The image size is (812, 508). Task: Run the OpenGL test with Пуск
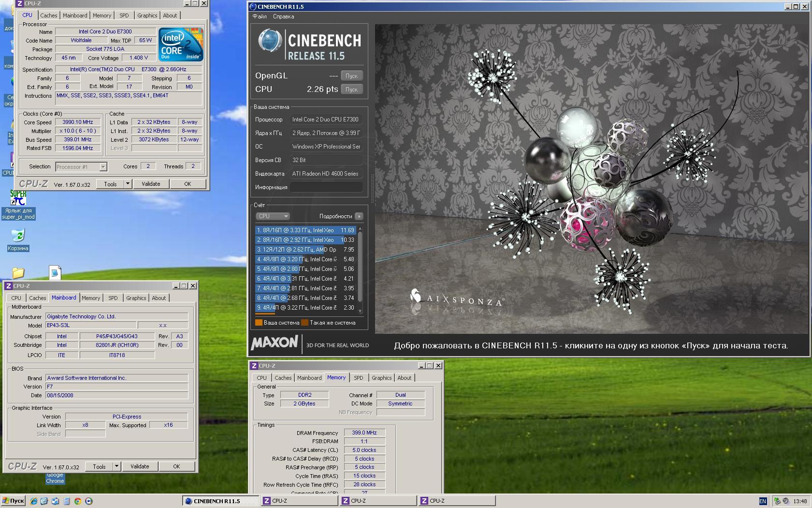(x=351, y=76)
